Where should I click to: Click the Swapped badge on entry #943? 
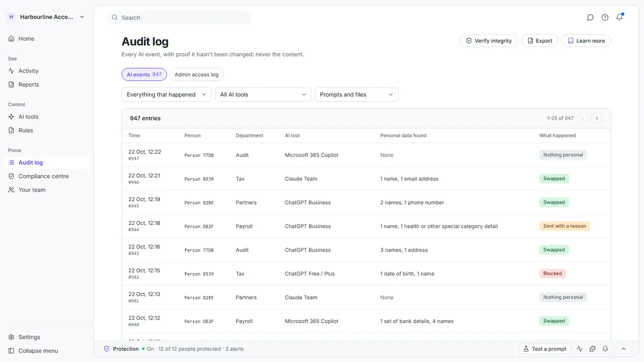click(x=554, y=250)
